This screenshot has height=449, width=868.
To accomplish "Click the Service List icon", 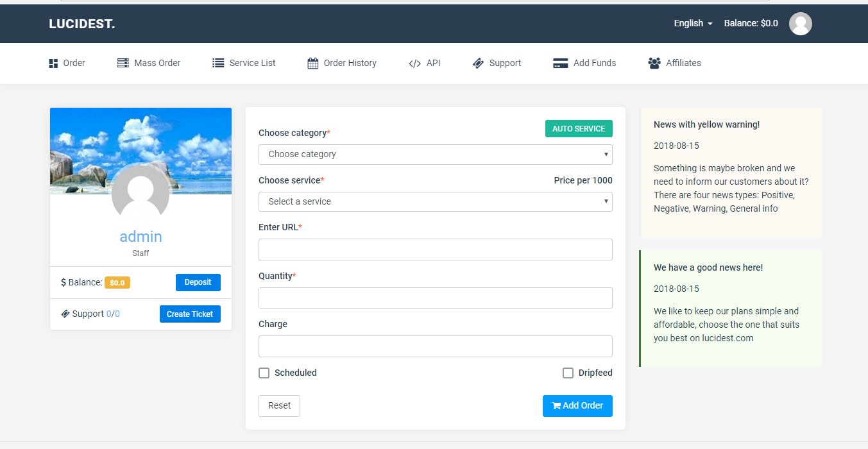I will (217, 62).
